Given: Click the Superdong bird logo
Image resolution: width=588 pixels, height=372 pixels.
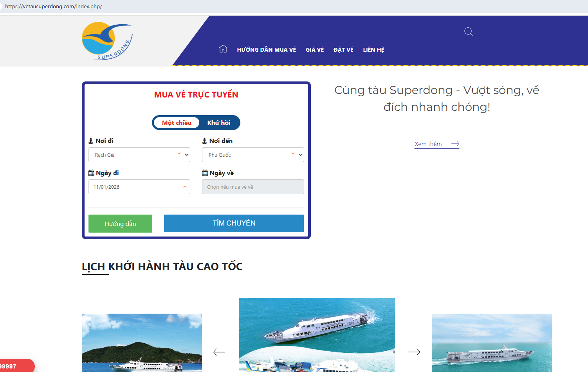Looking at the screenshot, I should [x=107, y=41].
